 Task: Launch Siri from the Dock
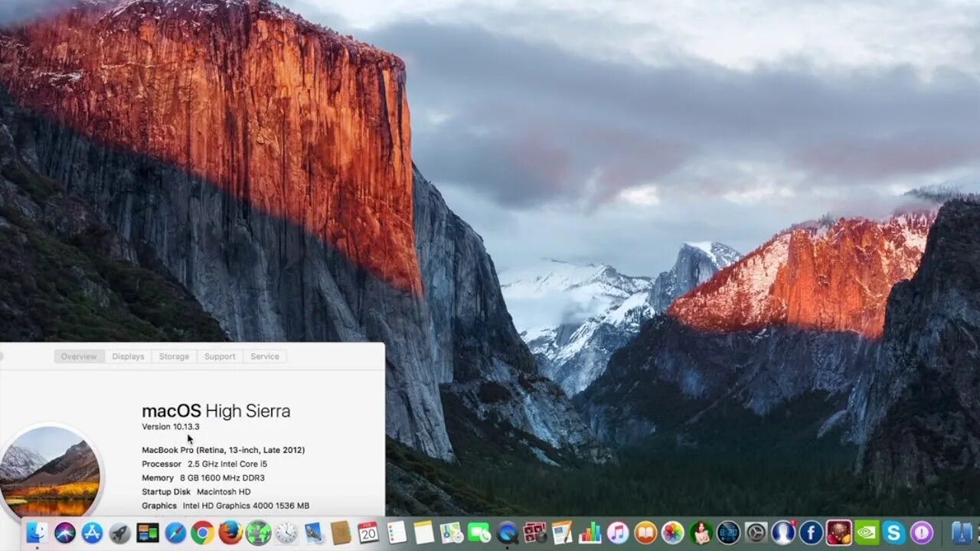64,532
